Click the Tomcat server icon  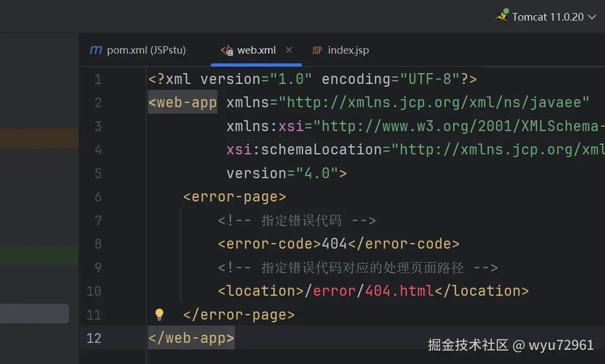coord(501,16)
